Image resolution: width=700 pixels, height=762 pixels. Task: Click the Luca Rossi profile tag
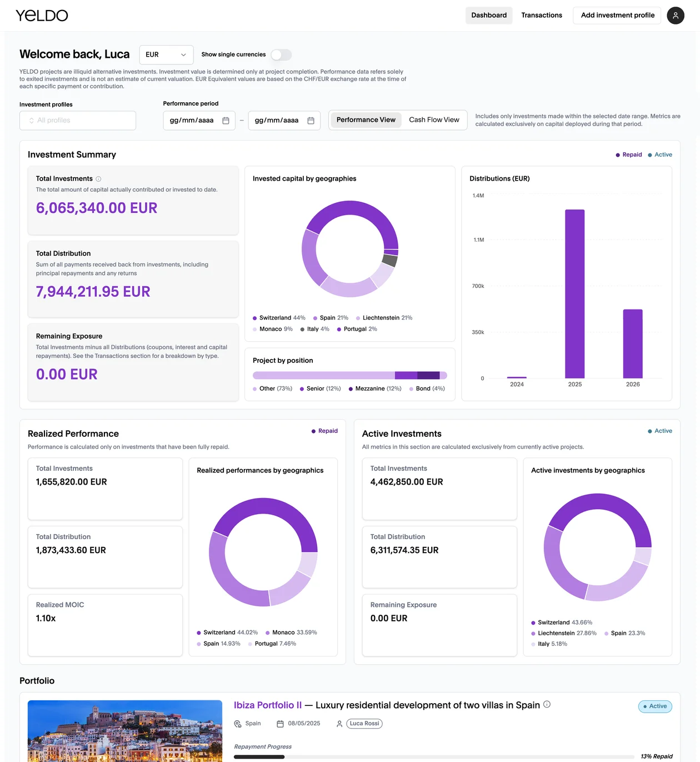(x=364, y=724)
